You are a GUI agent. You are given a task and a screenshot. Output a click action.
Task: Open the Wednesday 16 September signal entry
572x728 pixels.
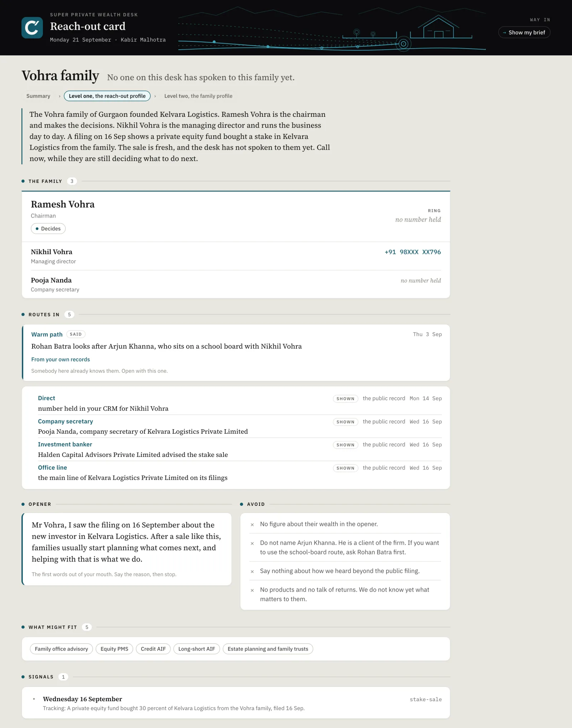(x=236, y=703)
